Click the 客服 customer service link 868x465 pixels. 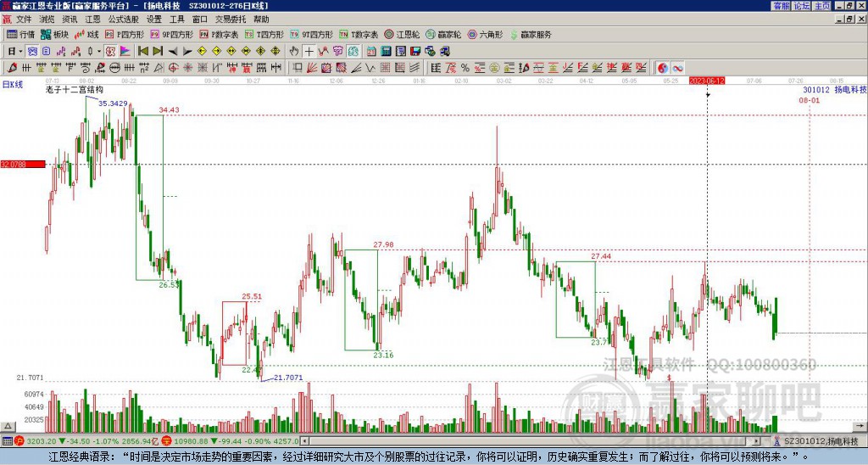coord(781,6)
